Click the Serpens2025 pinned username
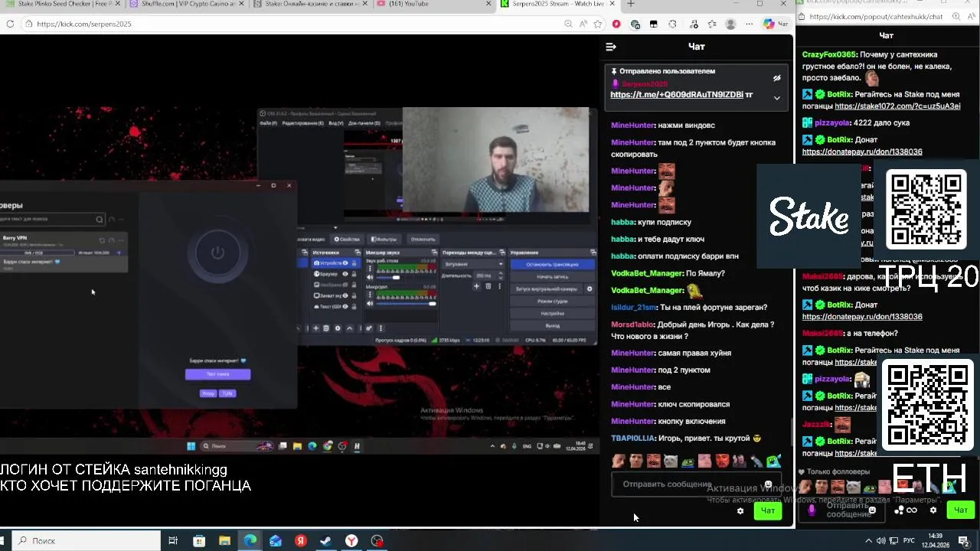This screenshot has width=980, height=551. tap(645, 84)
